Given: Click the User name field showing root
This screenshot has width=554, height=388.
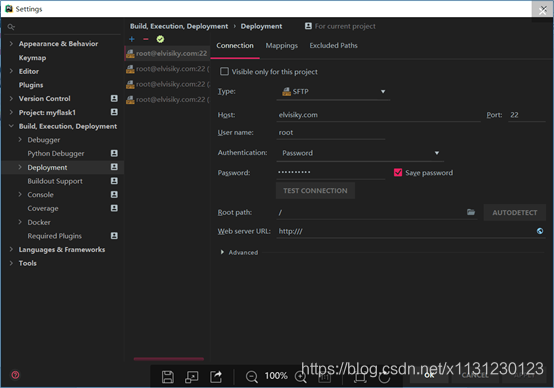Looking at the screenshot, I should click(x=331, y=133).
